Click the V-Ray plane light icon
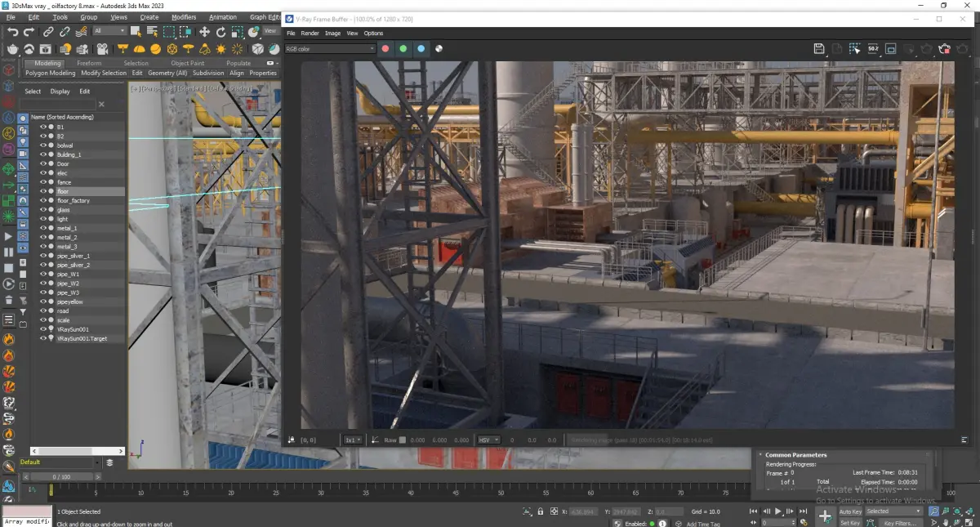 [x=122, y=49]
